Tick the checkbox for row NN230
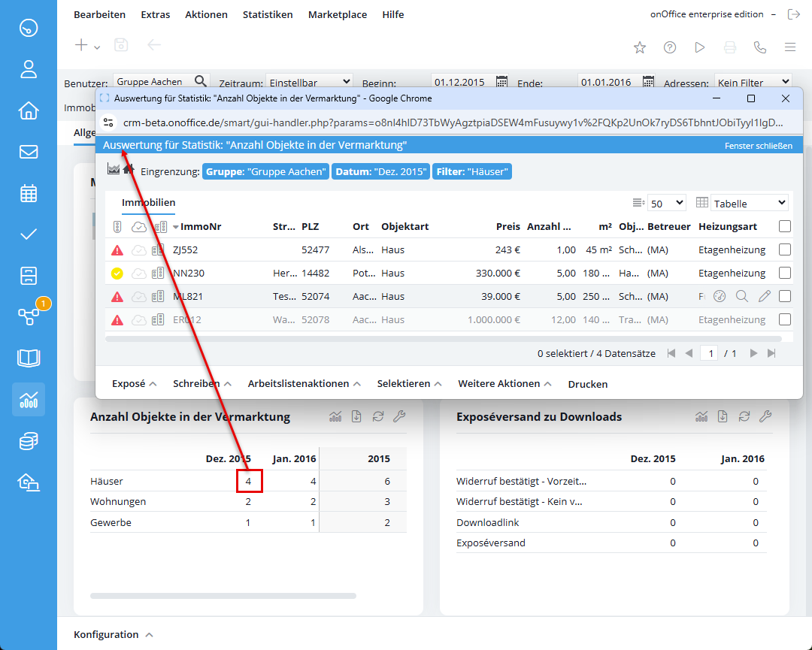The image size is (812, 650). click(785, 273)
